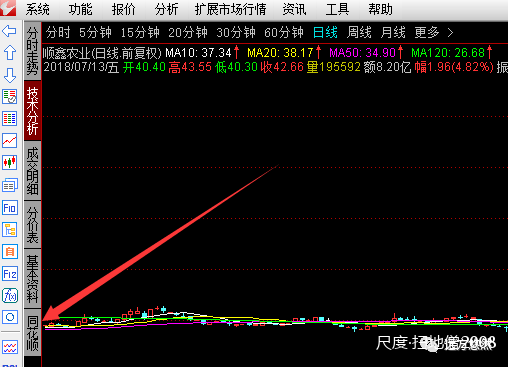This screenshot has height=367, width=508.
Task: Open the stacked news windows icon
Action: [x=10, y=185]
